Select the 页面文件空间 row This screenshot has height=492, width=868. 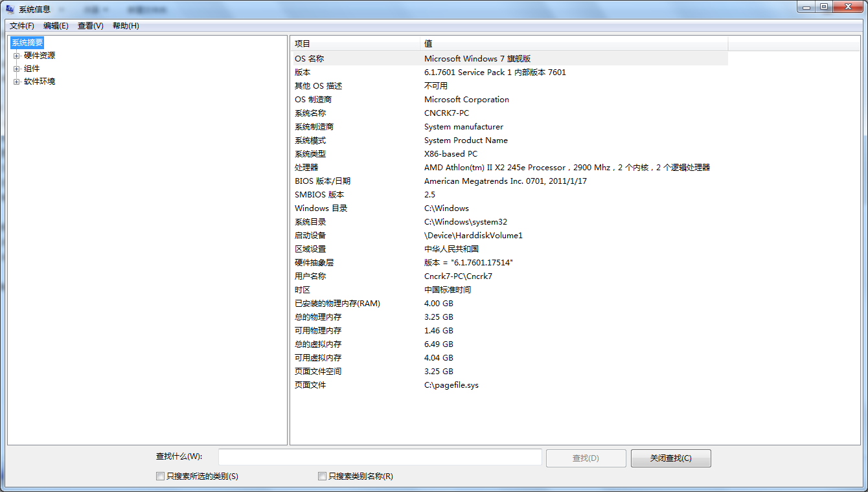(509, 372)
